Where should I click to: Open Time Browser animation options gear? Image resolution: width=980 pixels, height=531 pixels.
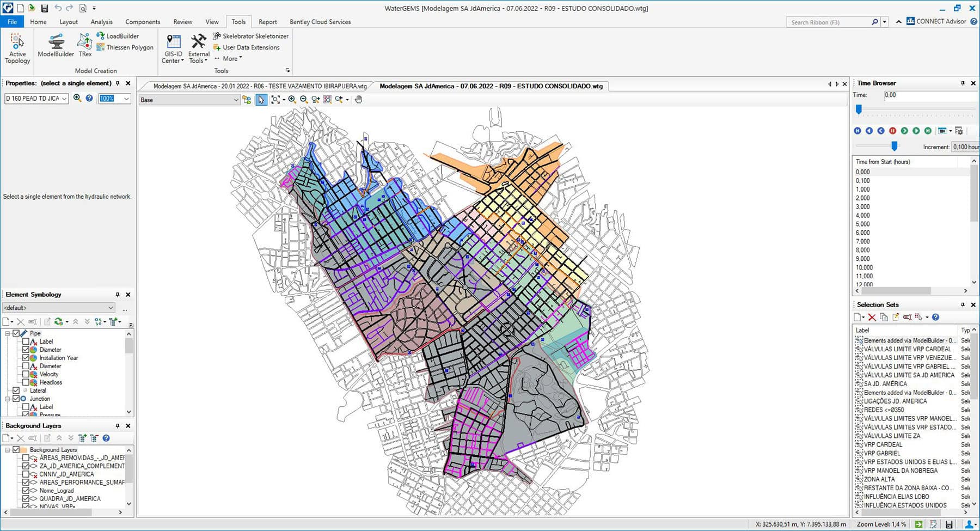pos(959,131)
